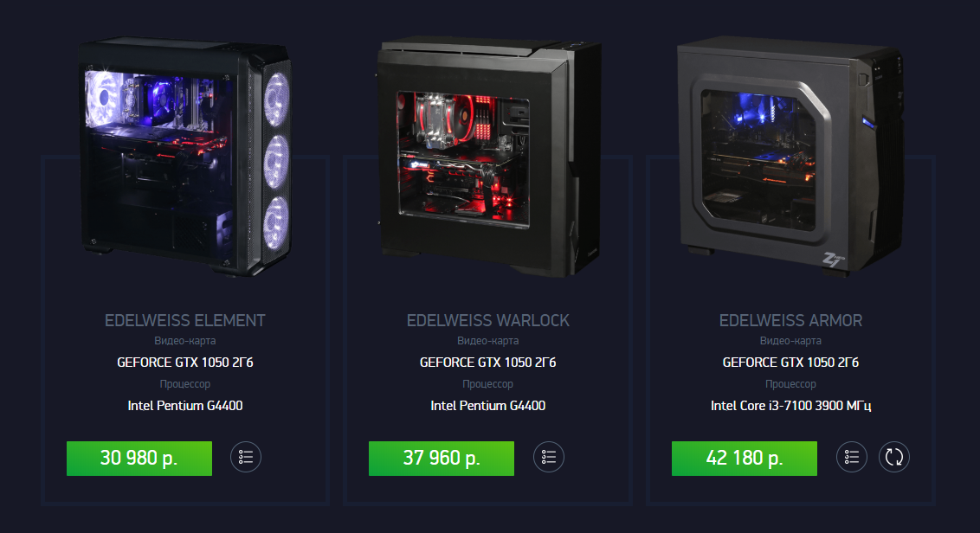Click the 30 980 р. price button

pos(139,458)
